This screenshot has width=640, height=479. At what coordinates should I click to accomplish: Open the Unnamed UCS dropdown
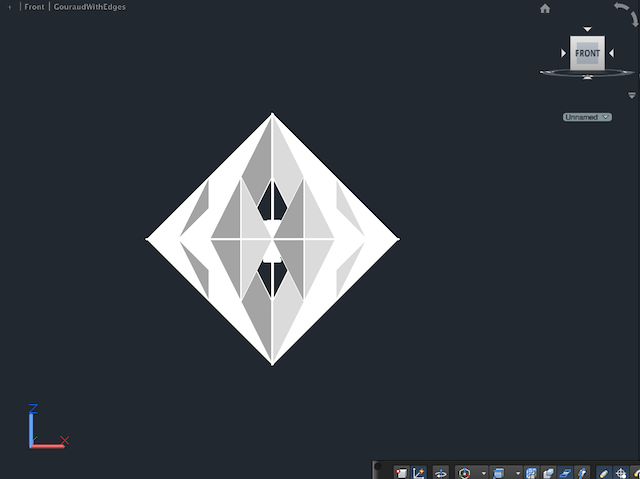click(587, 117)
